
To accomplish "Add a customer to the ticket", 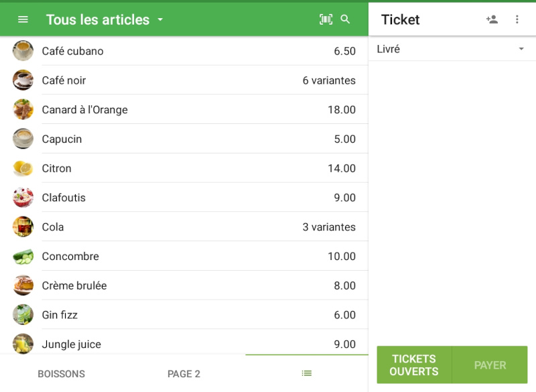I will click(x=492, y=19).
